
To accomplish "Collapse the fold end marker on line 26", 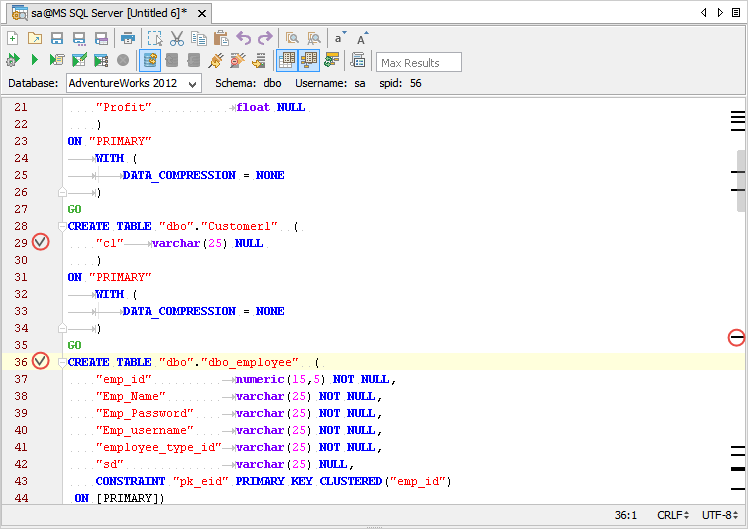I will [62, 193].
